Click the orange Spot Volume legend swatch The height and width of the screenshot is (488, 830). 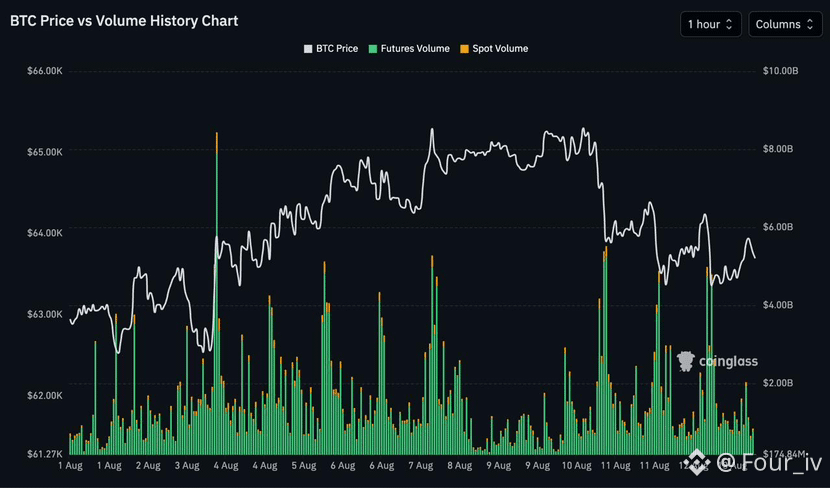(465, 49)
